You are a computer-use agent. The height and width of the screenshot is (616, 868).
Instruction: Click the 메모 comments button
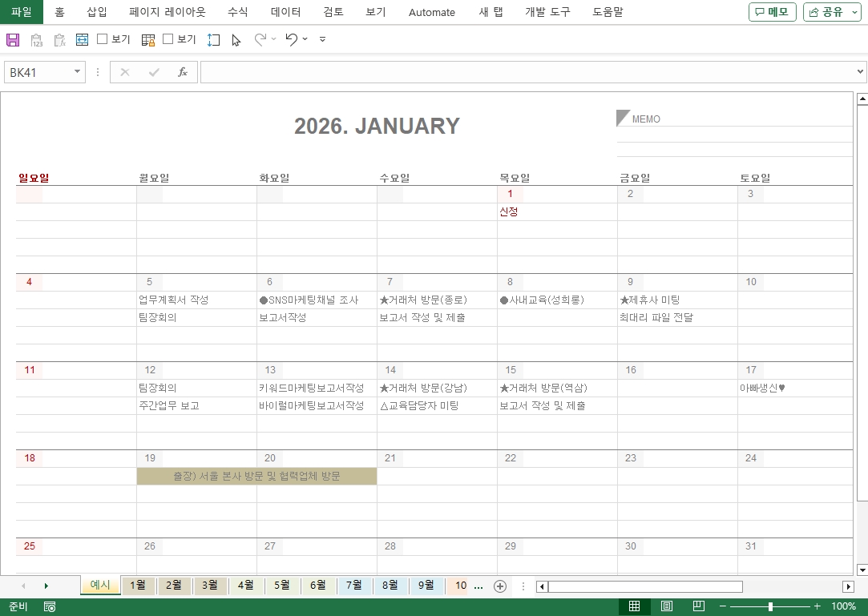tap(772, 12)
